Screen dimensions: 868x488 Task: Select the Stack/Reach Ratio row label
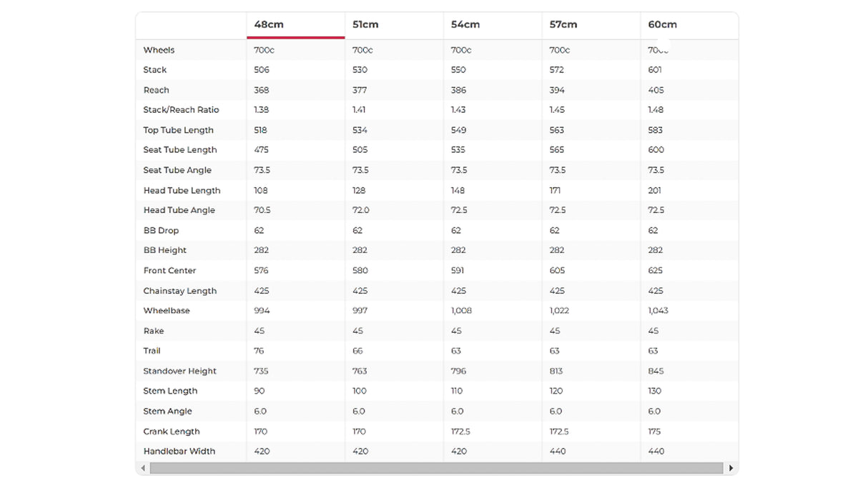(181, 110)
